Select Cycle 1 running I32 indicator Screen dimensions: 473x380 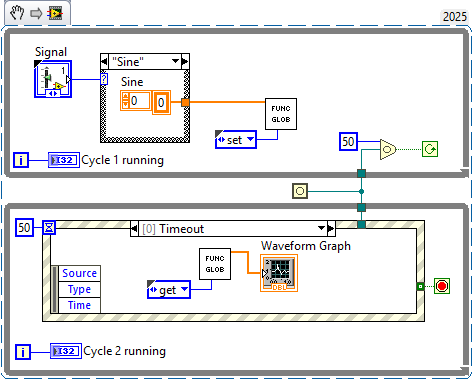pyautogui.click(x=64, y=160)
